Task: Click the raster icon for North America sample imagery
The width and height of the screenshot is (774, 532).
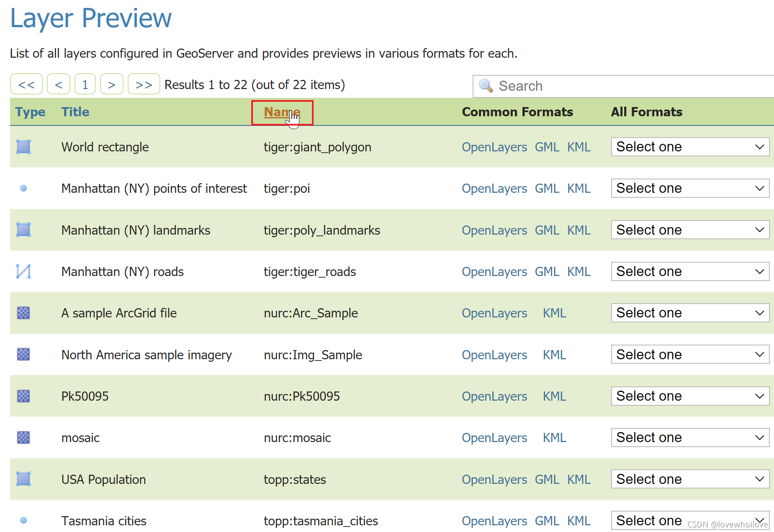Action: 23,354
